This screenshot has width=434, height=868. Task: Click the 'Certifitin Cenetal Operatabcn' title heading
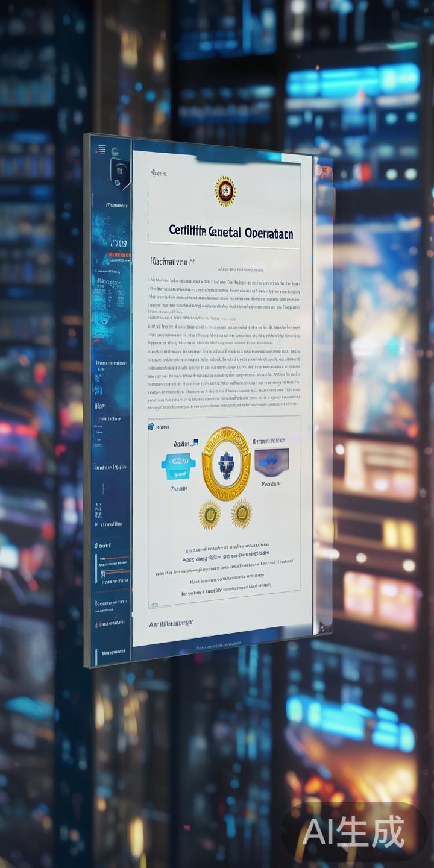coord(231,233)
